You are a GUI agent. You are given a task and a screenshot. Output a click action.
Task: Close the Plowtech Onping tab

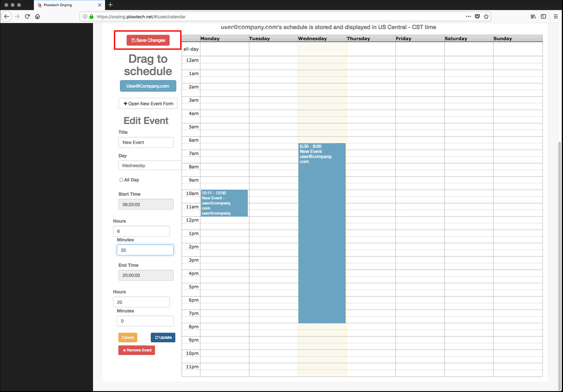tap(100, 5)
